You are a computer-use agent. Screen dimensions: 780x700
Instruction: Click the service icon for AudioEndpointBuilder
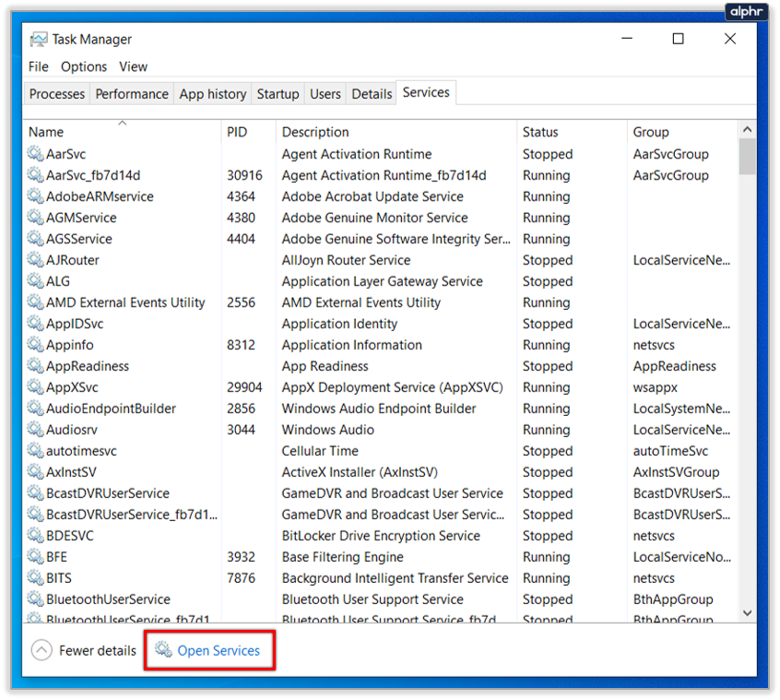tap(35, 408)
